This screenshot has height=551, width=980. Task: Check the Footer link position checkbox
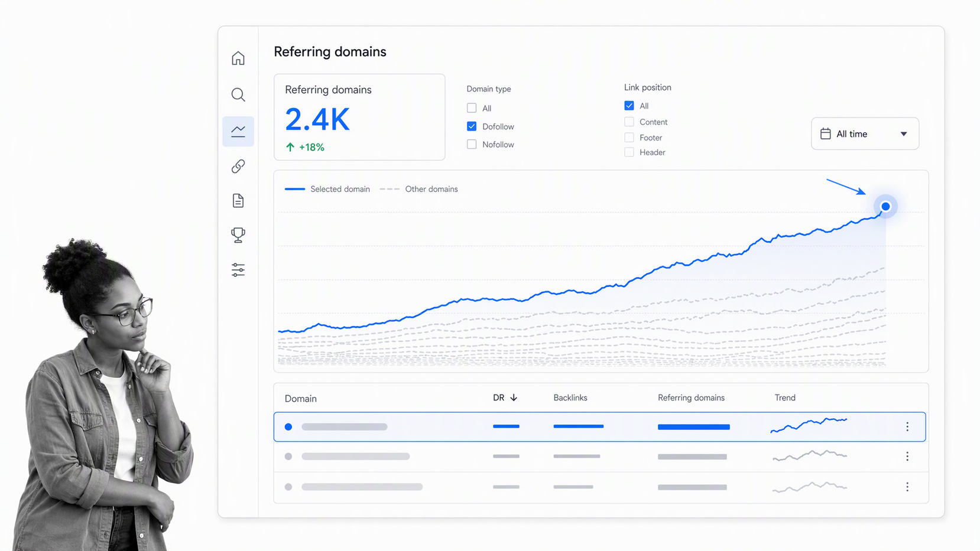(x=629, y=138)
